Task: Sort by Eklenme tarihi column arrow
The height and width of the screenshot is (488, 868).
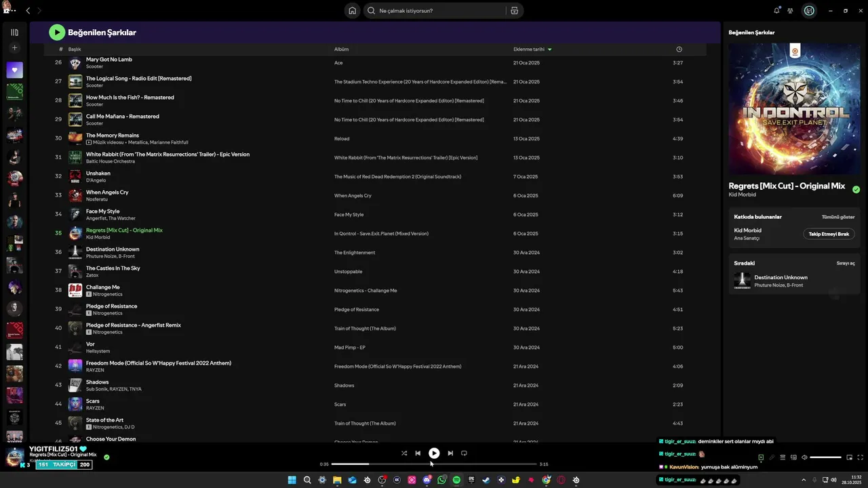Action: click(549, 49)
